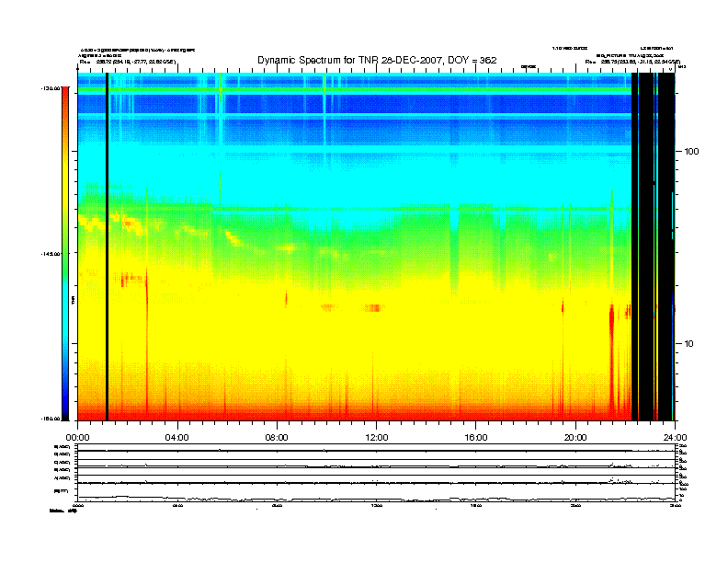Click the 00:00 time axis label
The image size is (728, 563).
pyautogui.click(x=77, y=438)
